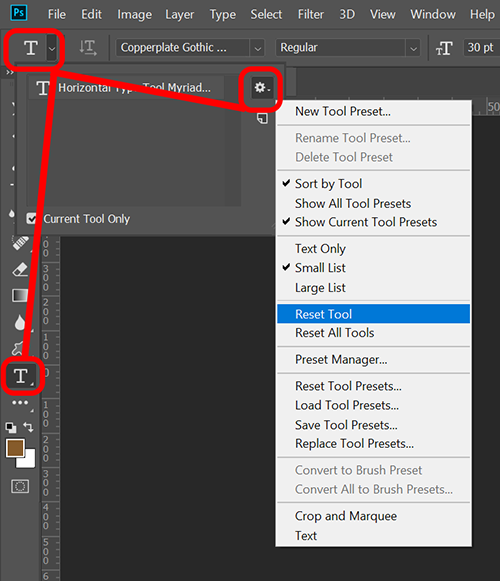This screenshot has height=581, width=500.
Task: Select the Horizontal Type tool in toolbar
Action: (x=21, y=376)
